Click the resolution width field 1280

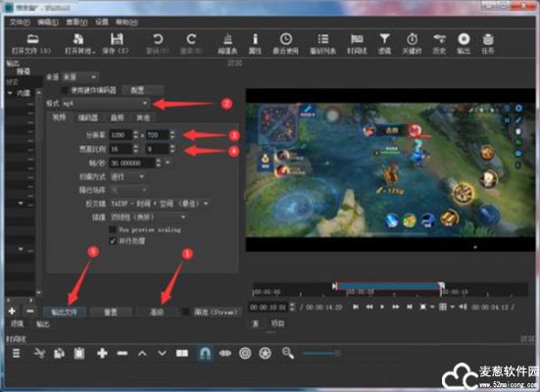click(x=121, y=135)
